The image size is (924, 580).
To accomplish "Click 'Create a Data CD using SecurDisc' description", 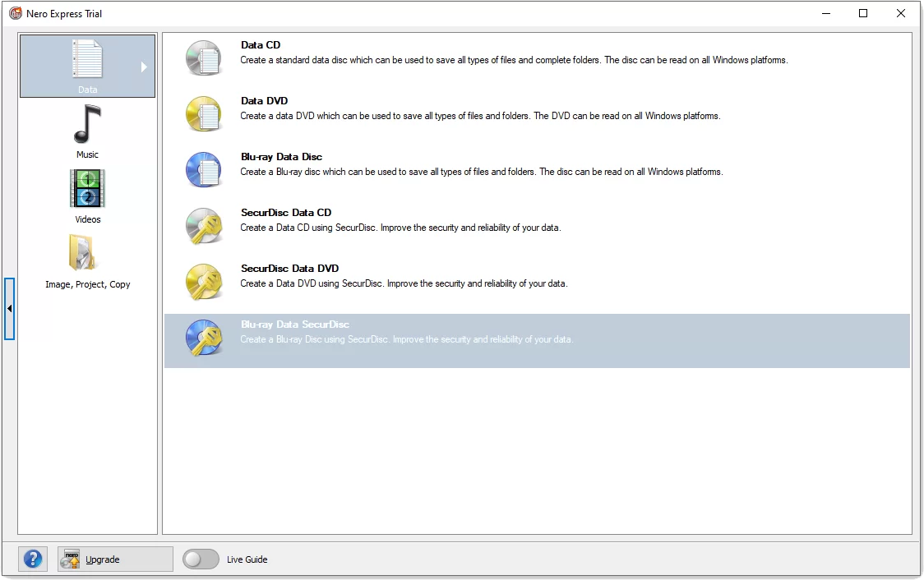I will (x=400, y=228).
